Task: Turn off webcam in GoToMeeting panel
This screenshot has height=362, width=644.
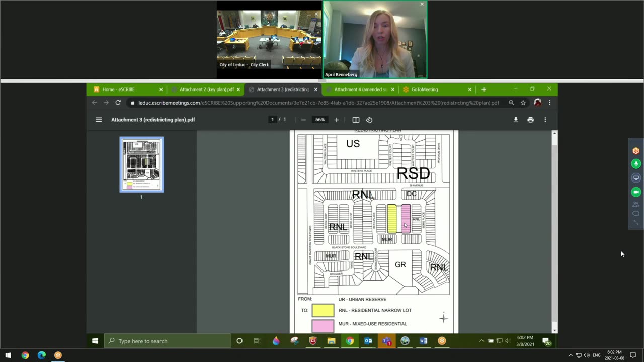Action: (x=636, y=192)
